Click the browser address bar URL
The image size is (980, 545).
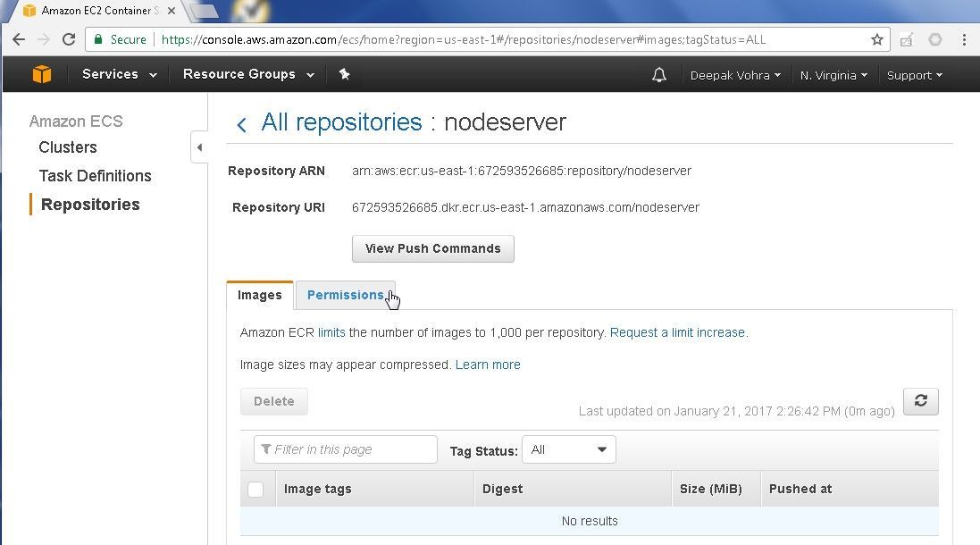pyautogui.click(x=463, y=39)
